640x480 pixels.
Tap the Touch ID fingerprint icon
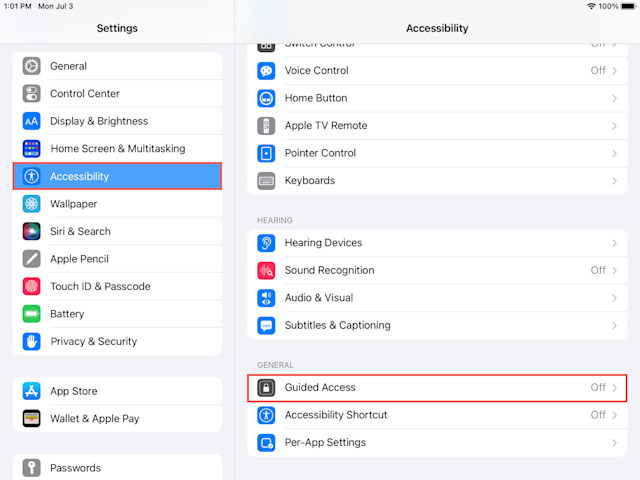(31, 287)
